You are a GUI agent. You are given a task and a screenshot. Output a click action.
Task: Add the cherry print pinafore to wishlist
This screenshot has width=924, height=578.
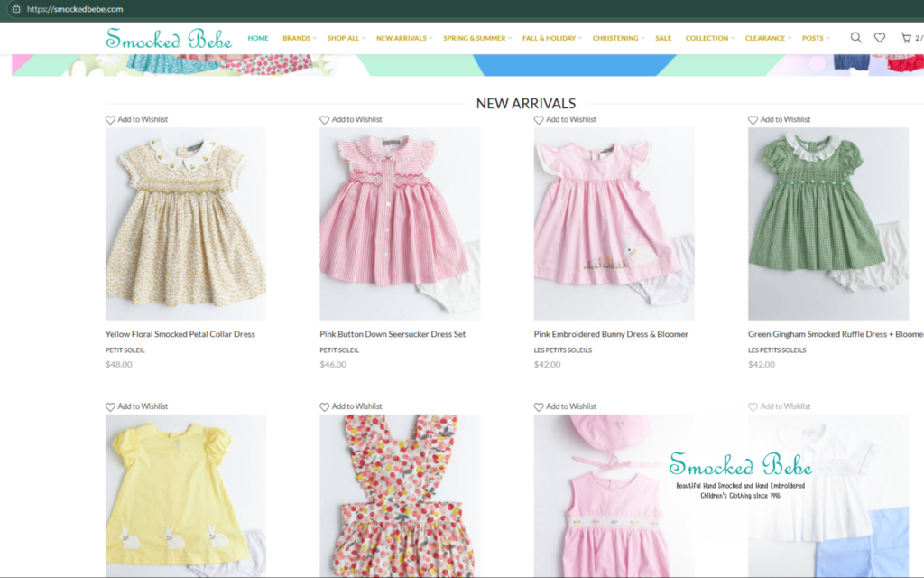(351, 406)
